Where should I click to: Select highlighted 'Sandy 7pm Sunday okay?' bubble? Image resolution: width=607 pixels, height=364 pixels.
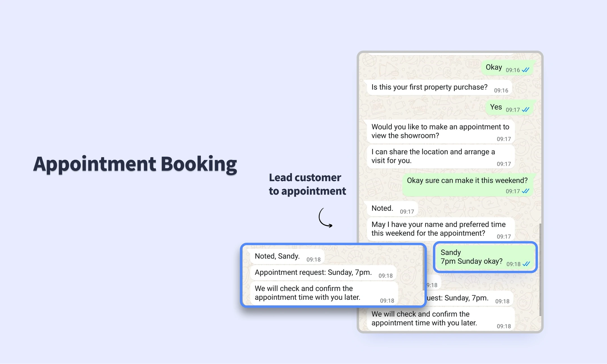[x=485, y=257]
